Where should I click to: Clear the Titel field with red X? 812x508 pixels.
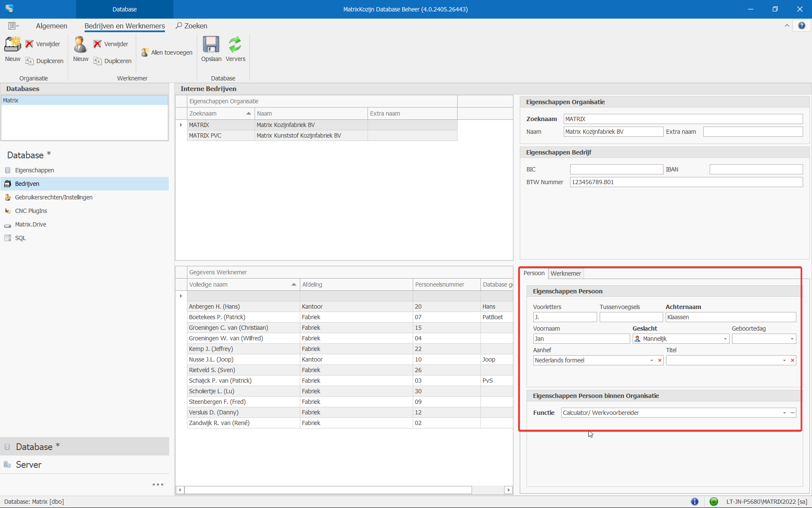point(793,360)
